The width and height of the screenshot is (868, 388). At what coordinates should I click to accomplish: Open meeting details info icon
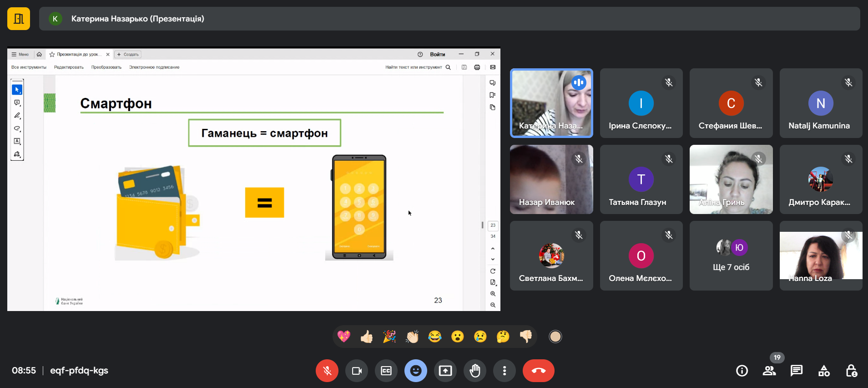pyautogui.click(x=742, y=371)
